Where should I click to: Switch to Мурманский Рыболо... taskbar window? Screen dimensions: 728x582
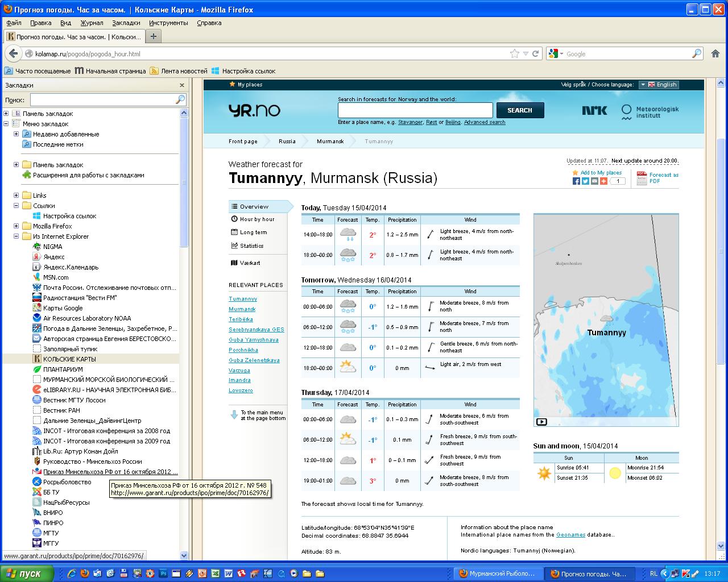pos(498,573)
